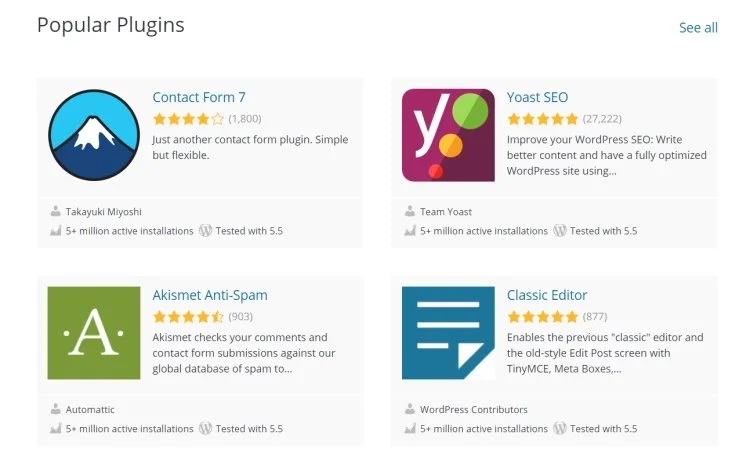This screenshot has height=456, width=750.
Task: Open the See all plugins link
Action: pos(698,28)
